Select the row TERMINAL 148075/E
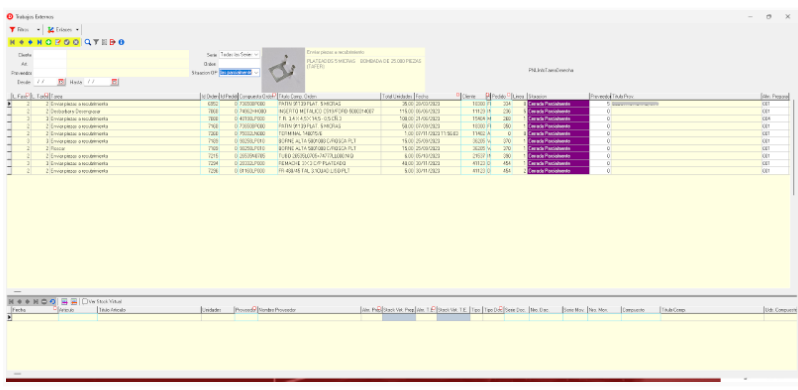 point(397,133)
